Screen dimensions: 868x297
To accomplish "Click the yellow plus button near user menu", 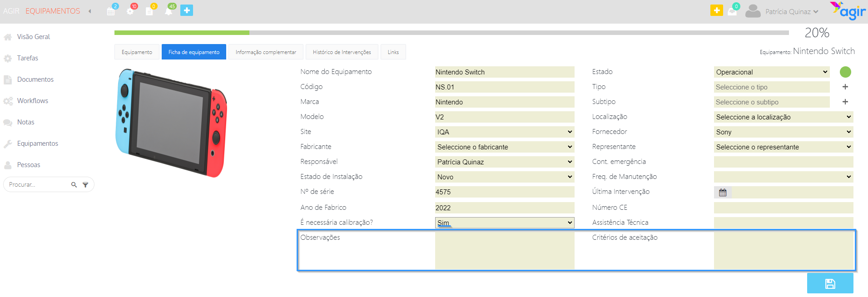I will pos(716,10).
